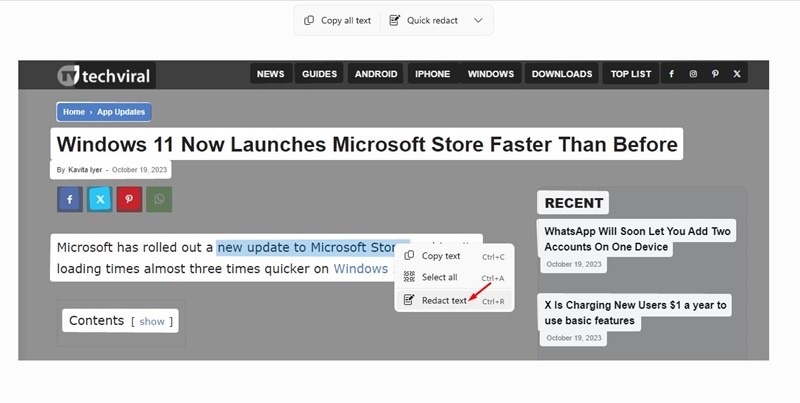Open the WINDOWS nav tab
The width and height of the screenshot is (800, 403).
tap(491, 73)
